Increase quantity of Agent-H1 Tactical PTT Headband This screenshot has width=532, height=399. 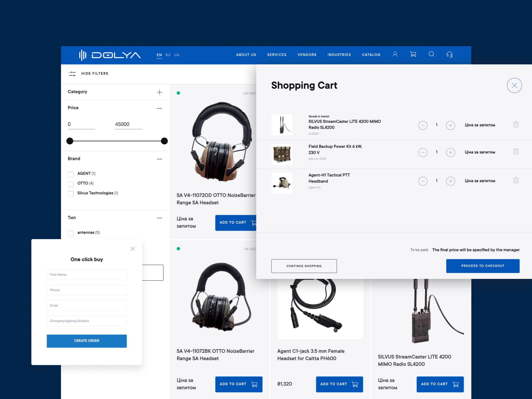pos(451,181)
